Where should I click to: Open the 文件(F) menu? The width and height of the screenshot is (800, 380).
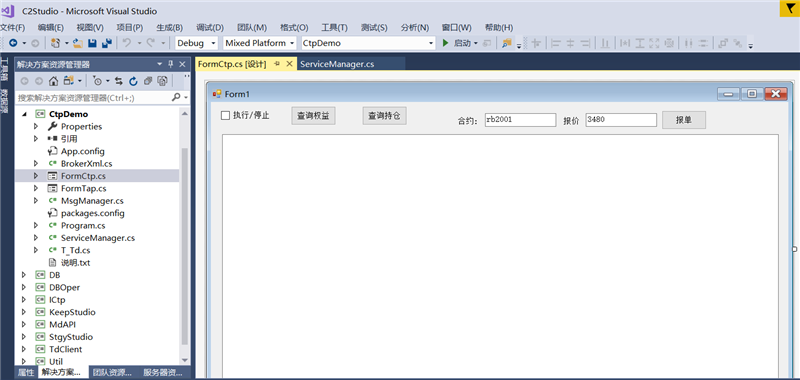(x=13, y=28)
